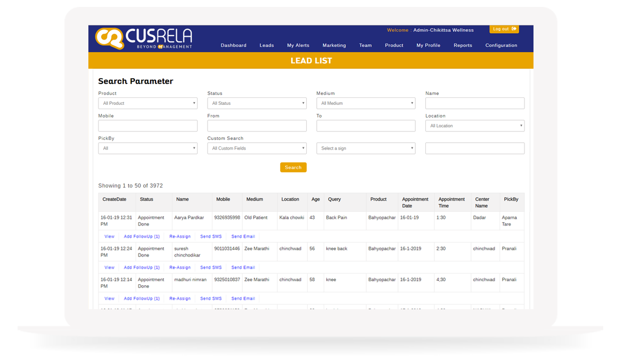
Task: Expand the Select a sign dropdown
Action: click(x=366, y=148)
